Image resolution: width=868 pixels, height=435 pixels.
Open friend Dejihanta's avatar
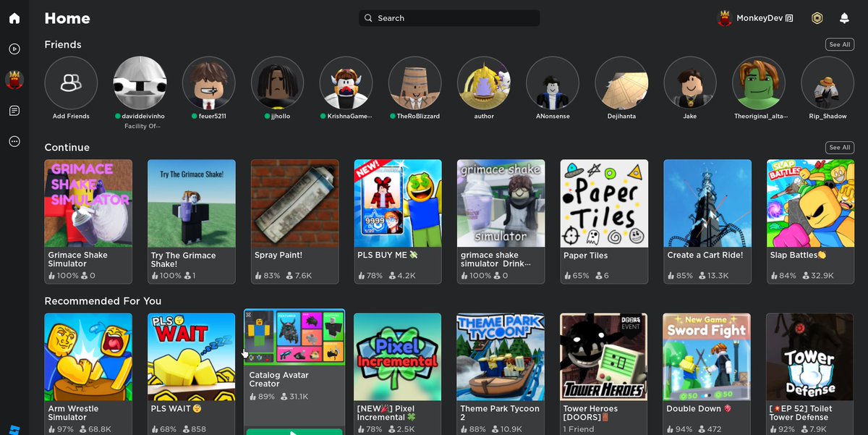coord(621,83)
